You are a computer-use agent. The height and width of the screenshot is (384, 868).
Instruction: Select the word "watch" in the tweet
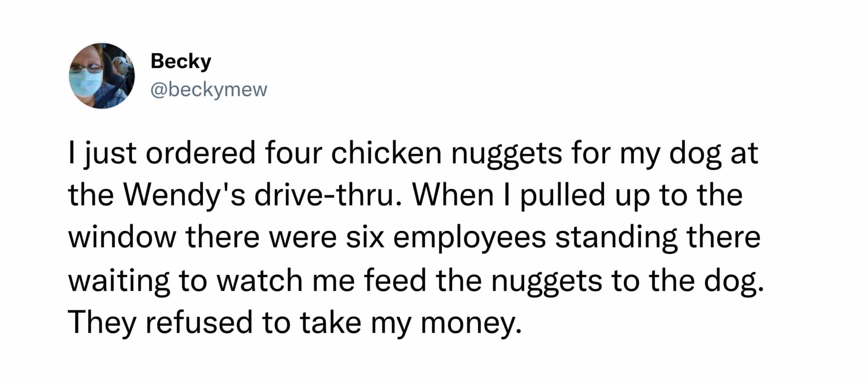tap(260, 281)
